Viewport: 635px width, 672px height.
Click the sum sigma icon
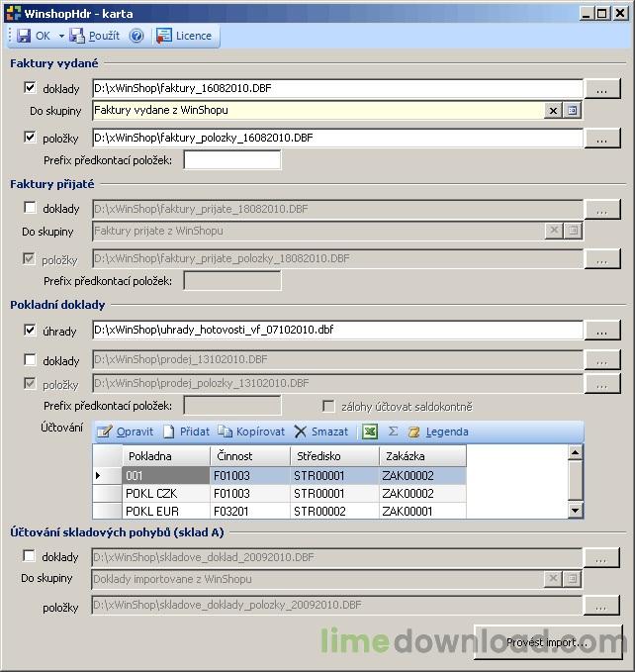coord(393,432)
